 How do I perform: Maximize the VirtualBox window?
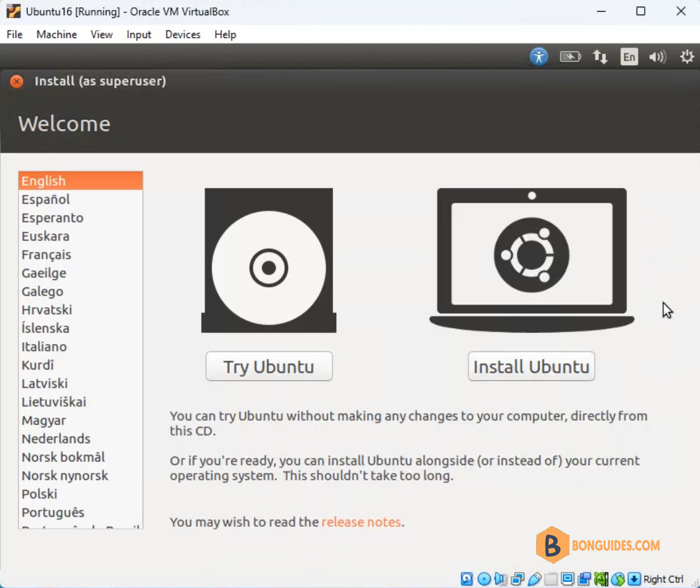(x=641, y=11)
